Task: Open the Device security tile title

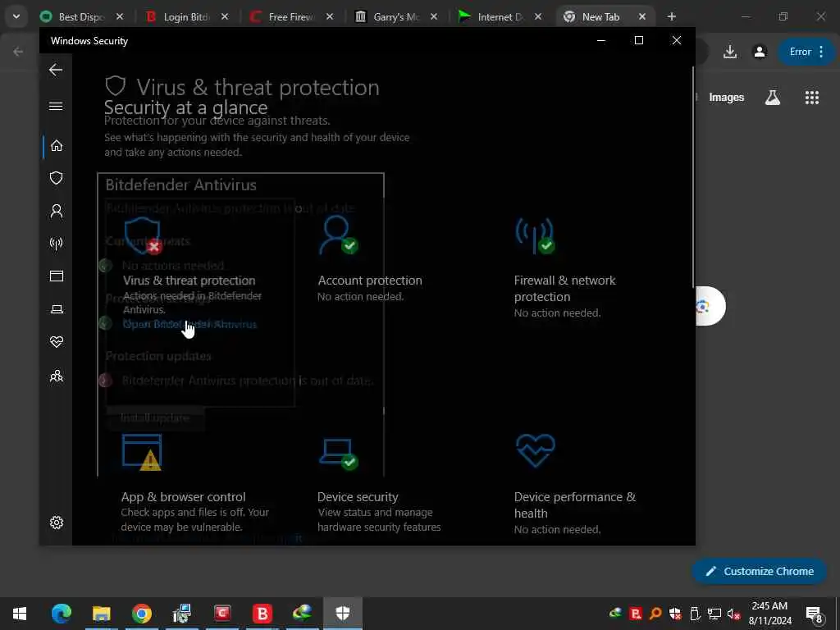Action: point(358,496)
